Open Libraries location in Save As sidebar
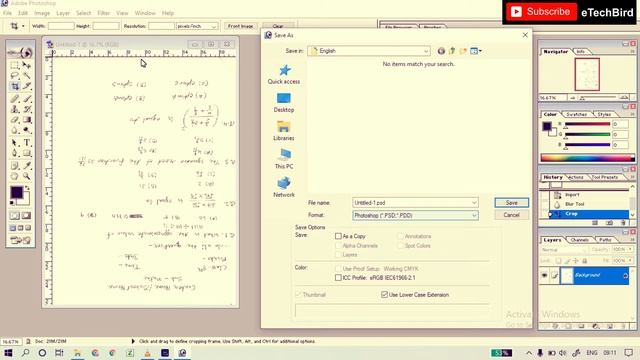This screenshot has width=640, height=360. coord(284,131)
